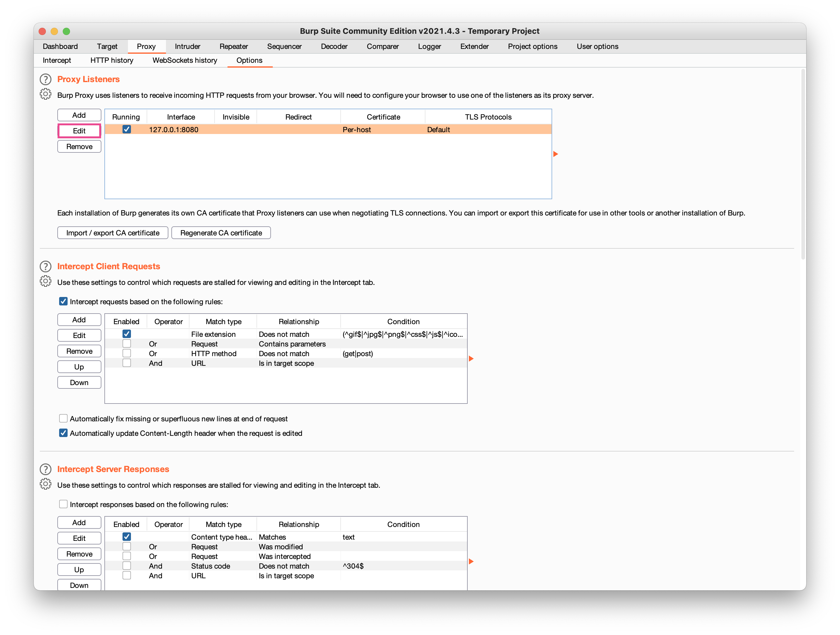Add a client request interception rule
The width and height of the screenshot is (840, 635).
click(x=79, y=320)
